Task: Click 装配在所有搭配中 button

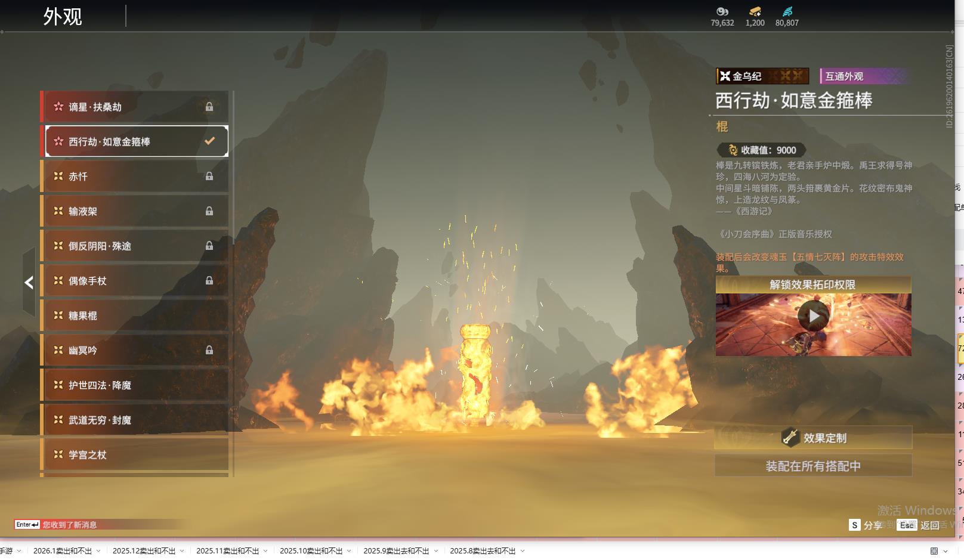Action: click(x=813, y=466)
